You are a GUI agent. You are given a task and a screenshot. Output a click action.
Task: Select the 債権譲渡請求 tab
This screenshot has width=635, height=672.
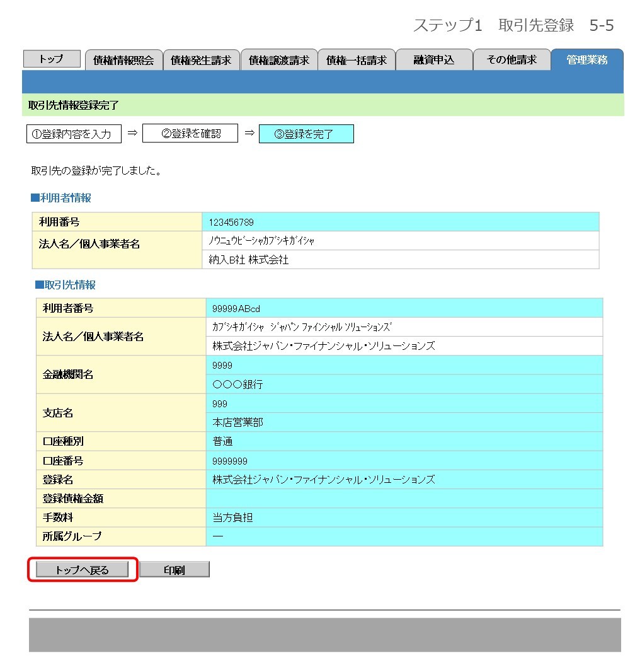pyautogui.click(x=279, y=60)
